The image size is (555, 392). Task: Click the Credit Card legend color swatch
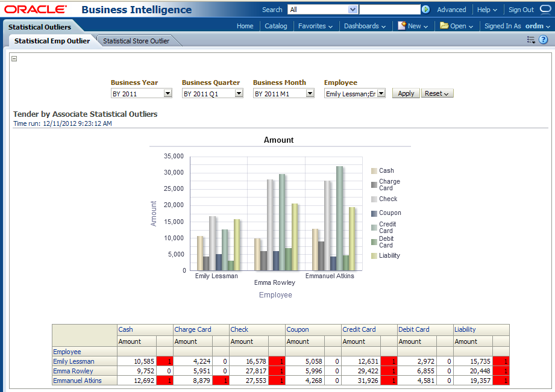pyautogui.click(x=374, y=228)
